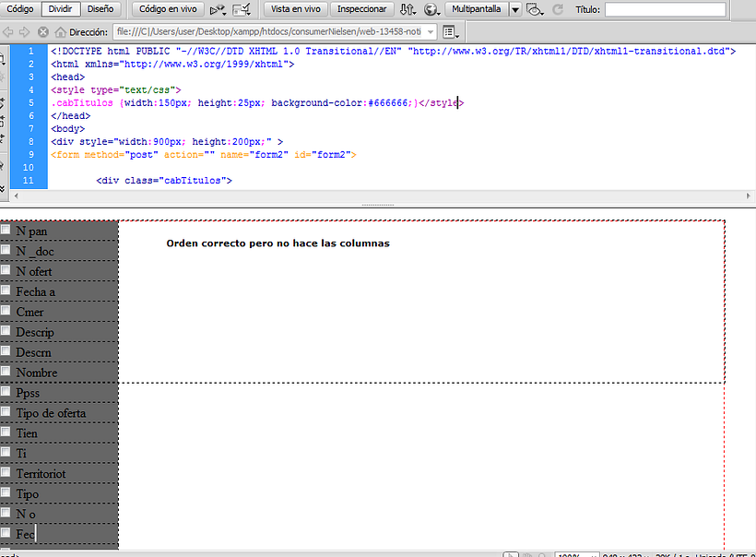Click the Inspeccionar button
756x557 pixels.
click(361, 8)
